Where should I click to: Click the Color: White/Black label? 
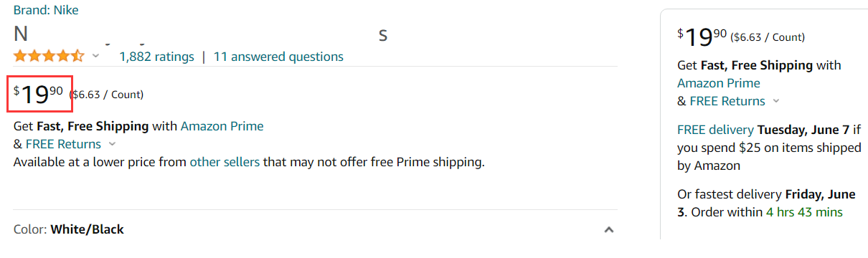point(69,229)
